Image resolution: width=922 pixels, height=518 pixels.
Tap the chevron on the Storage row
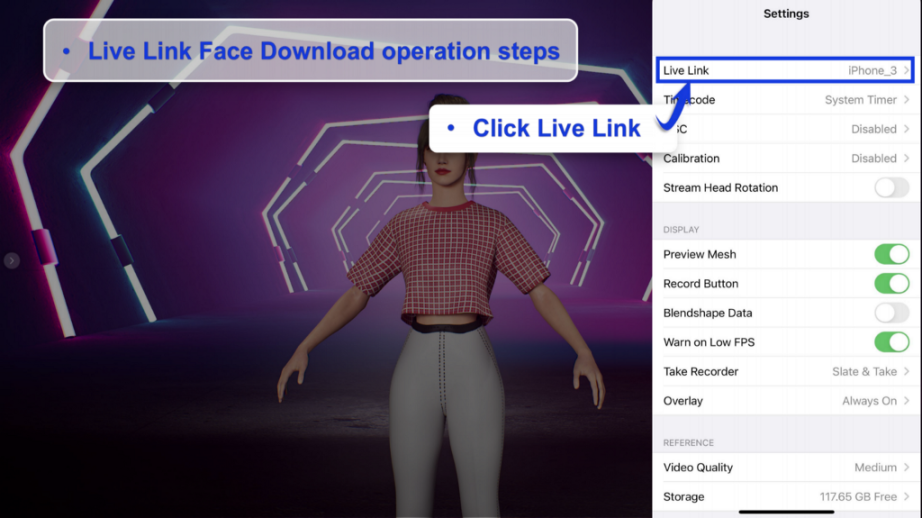906,497
